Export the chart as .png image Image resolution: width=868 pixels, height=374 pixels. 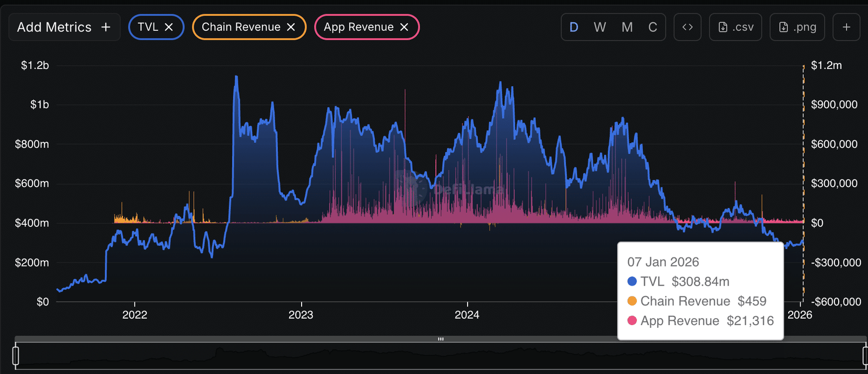coord(797,27)
